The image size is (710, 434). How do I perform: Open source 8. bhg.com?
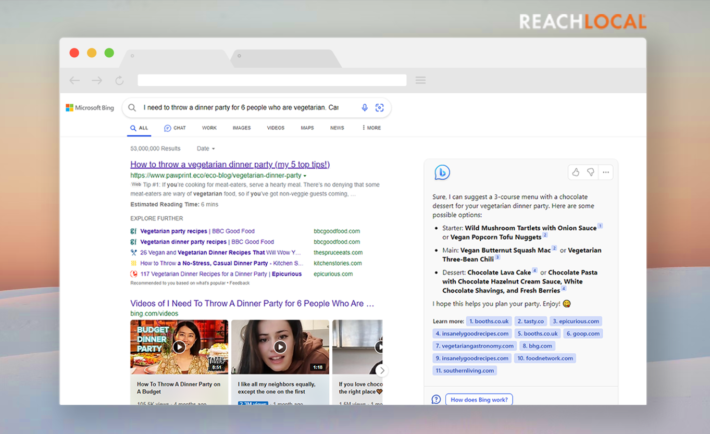click(537, 346)
